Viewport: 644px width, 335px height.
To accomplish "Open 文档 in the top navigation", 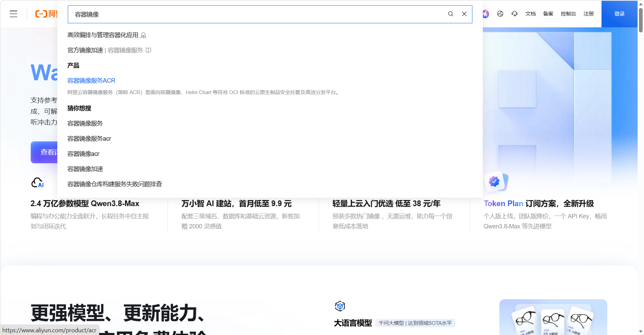I will point(530,14).
